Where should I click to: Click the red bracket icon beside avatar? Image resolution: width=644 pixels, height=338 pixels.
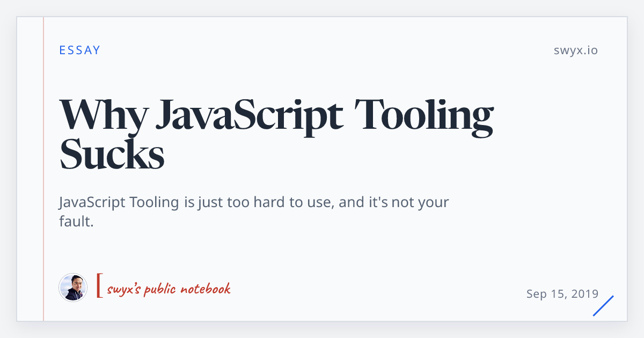(x=99, y=285)
